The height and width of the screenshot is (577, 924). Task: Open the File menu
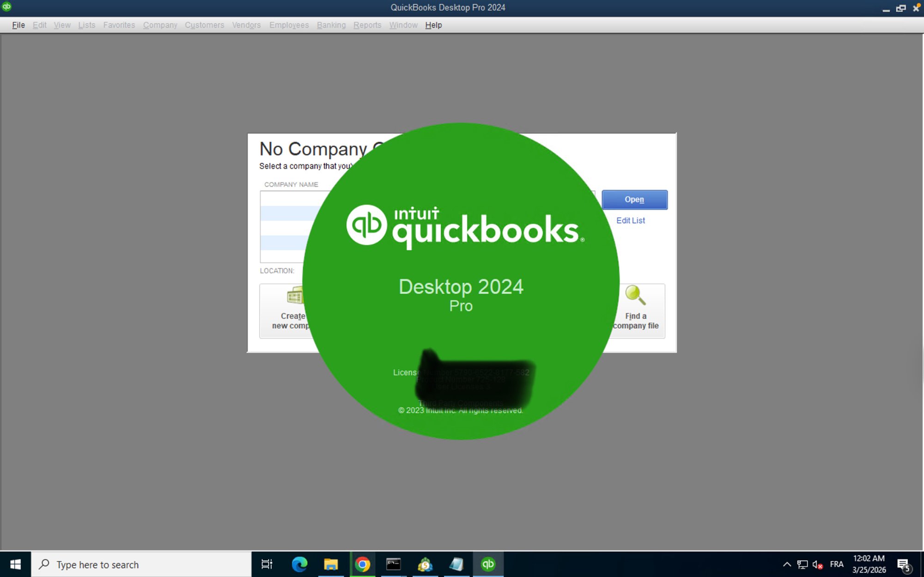point(18,25)
